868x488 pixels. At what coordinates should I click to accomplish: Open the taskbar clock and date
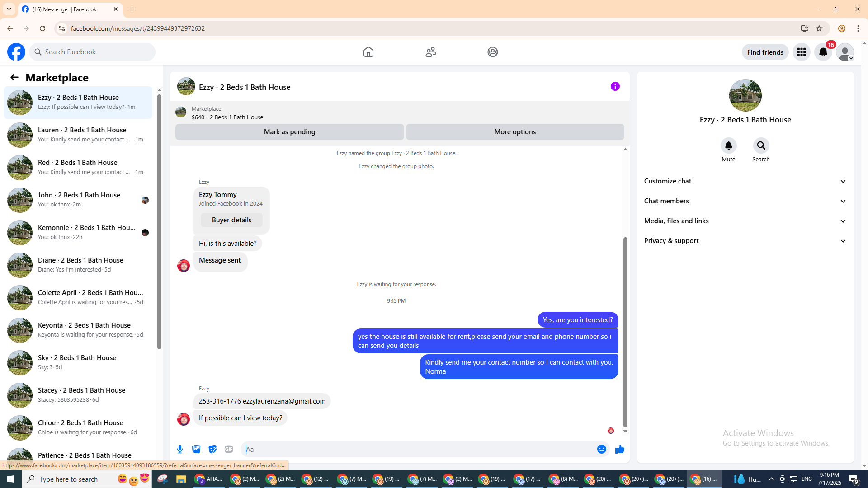coord(829,479)
